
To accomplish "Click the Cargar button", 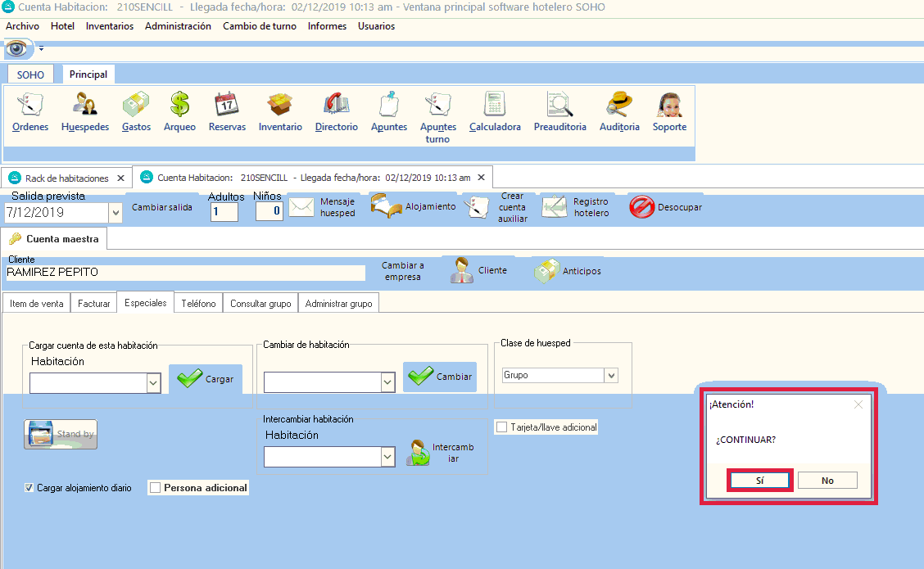I will (x=206, y=379).
